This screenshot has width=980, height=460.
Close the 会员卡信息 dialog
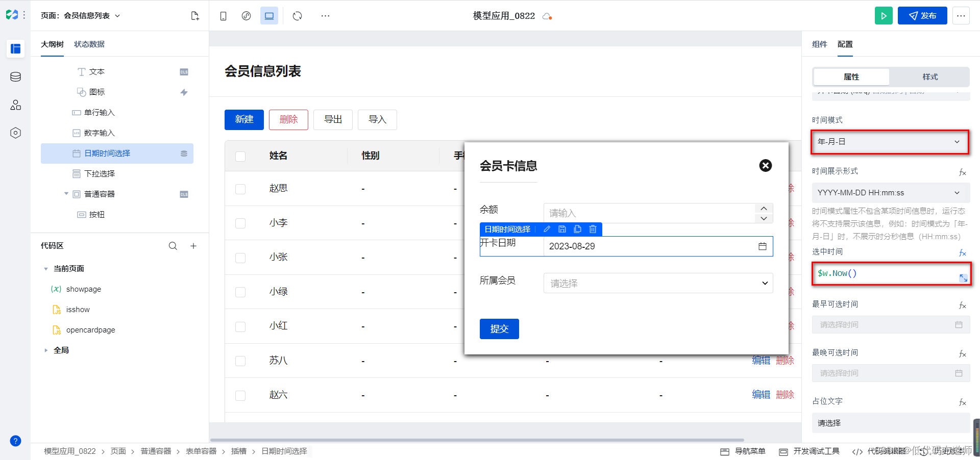pos(765,165)
